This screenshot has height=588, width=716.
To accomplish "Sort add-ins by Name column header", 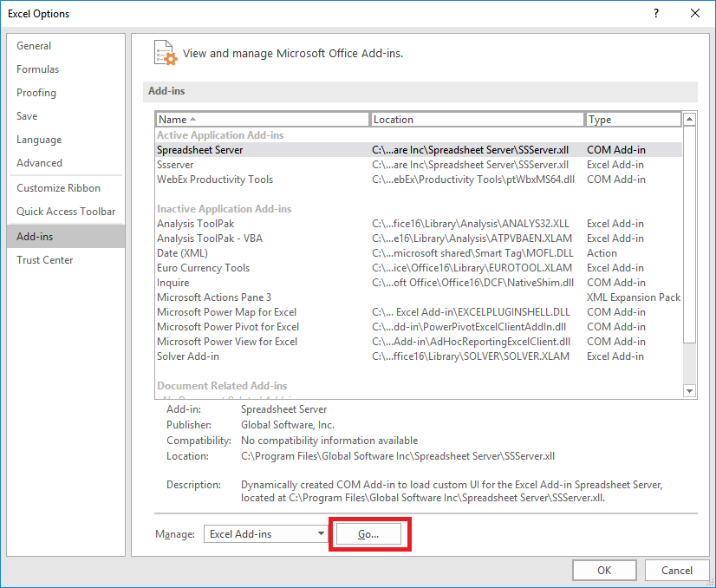I will [x=262, y=120].
